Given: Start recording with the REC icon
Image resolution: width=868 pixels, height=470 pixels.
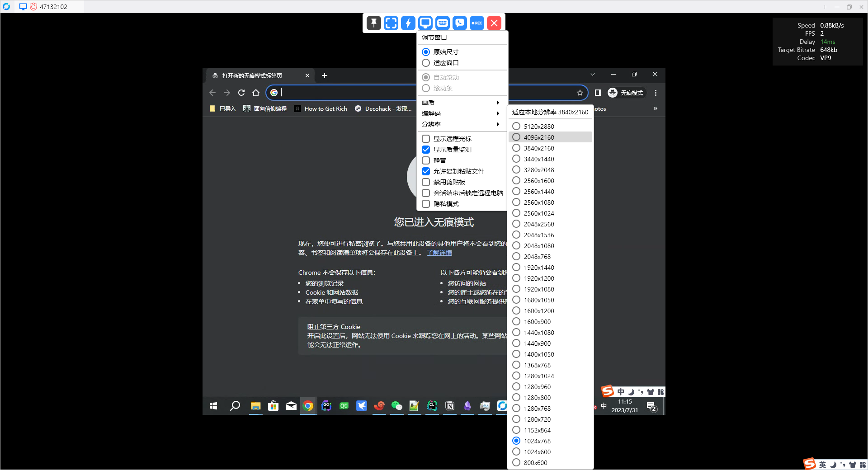Looking at the screenshot, I should point(476,23).
